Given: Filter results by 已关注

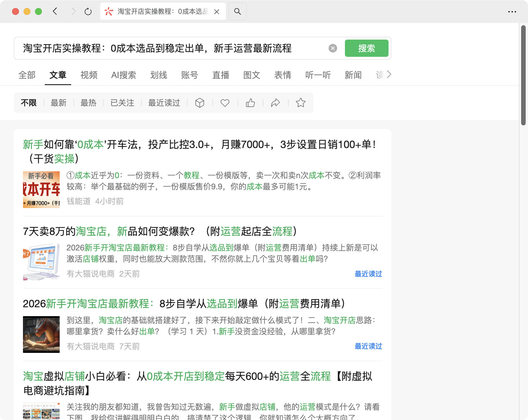Looking at the screenshot, I should 122,103.
